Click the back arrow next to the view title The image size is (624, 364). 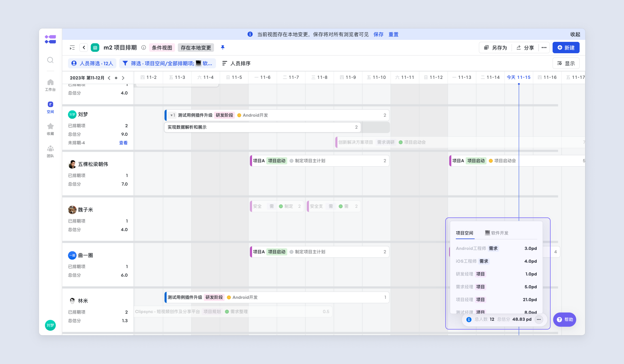tap(84, 48)
